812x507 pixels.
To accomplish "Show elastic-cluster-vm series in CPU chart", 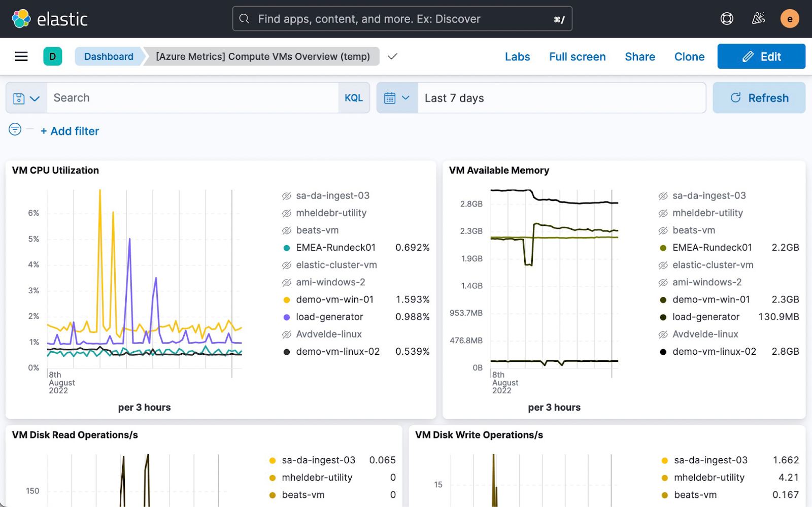I will pos(287,265).
